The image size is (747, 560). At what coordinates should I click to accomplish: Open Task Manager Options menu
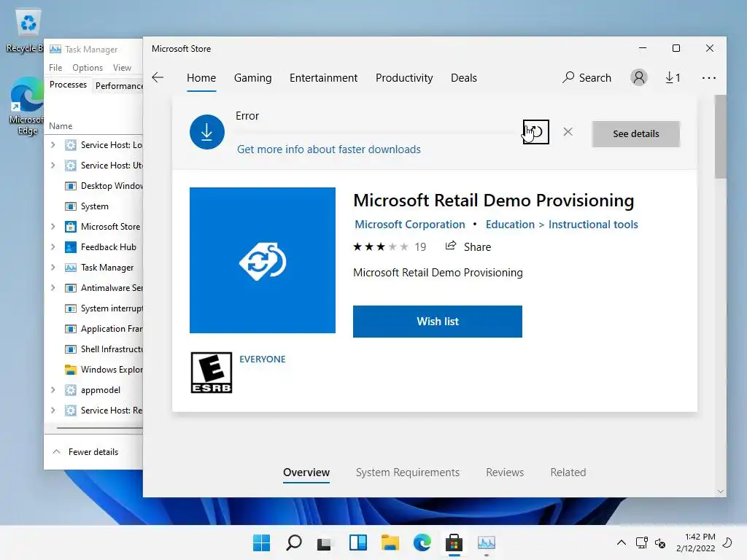coord(88,68)
